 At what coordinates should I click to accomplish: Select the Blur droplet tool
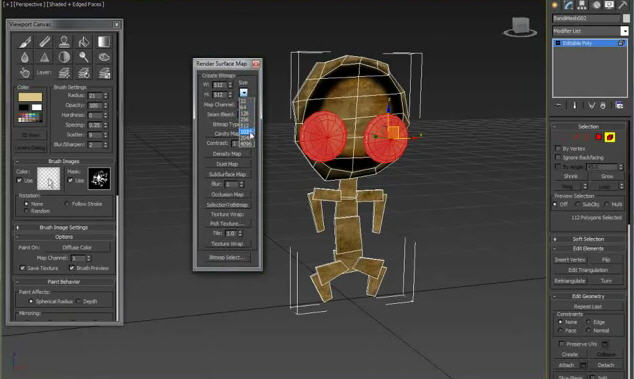pos(25,57)
